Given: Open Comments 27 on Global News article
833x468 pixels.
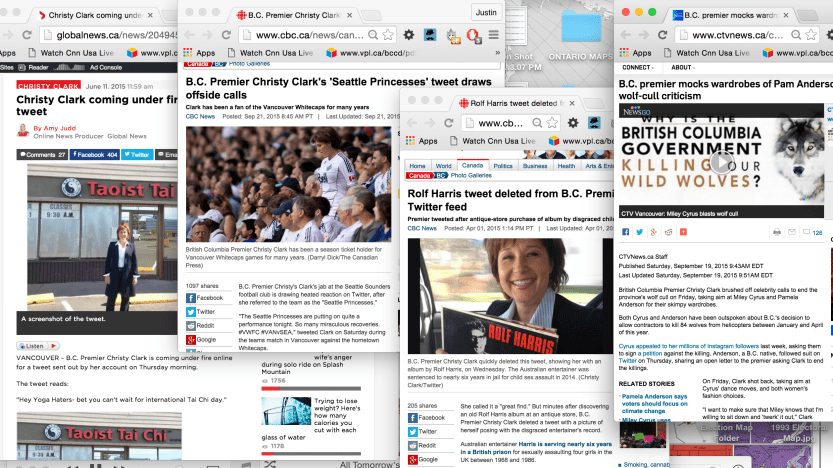Looking at the screenshot, I should point(42,155).
